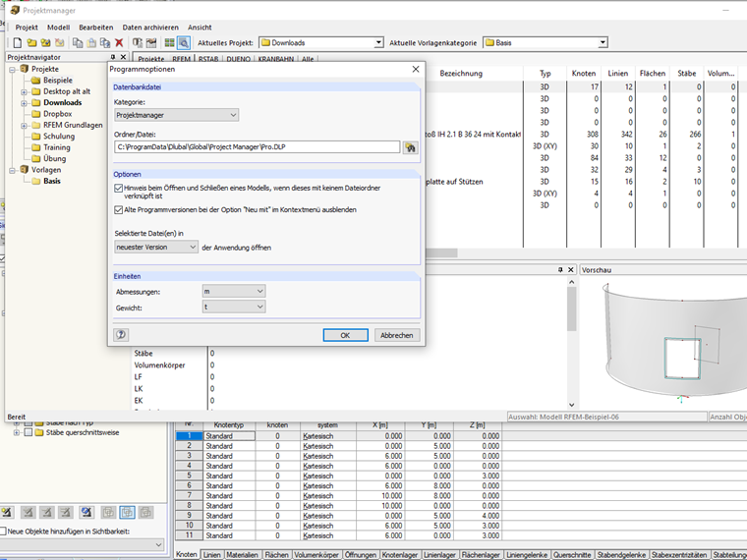Toggle the highlighted preview magnifier toolbar icon
The width and height of the screenshot is (747, 560).
click(x=184, y=43)
